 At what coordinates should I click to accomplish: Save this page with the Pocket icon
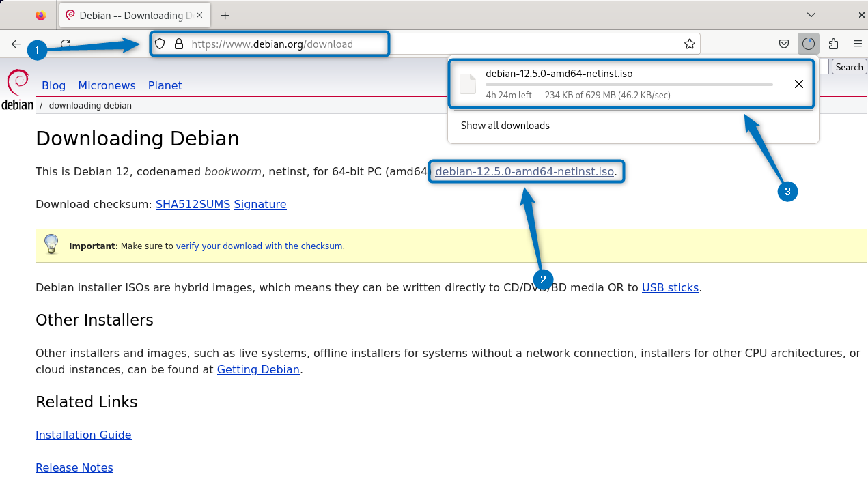pyautogui.click(x=784, y=44)
